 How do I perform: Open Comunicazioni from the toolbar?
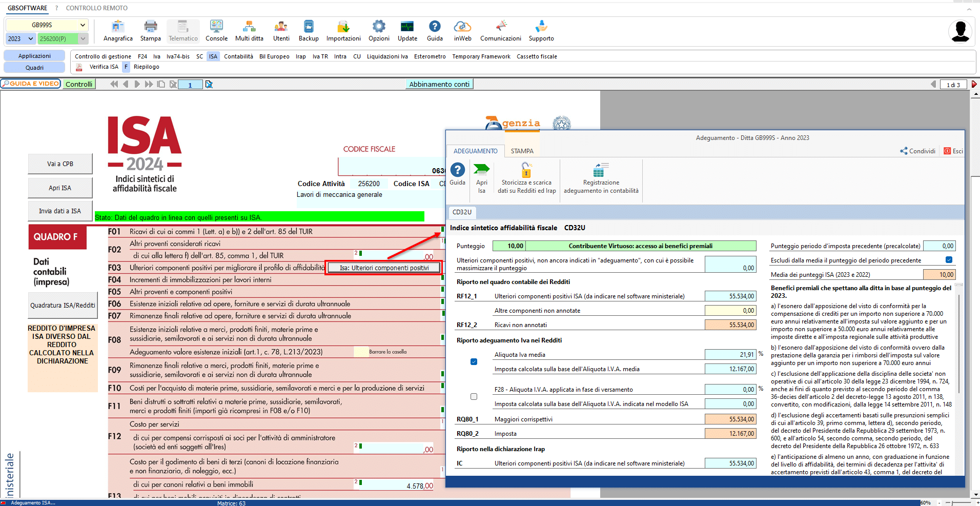pos(501,31)
